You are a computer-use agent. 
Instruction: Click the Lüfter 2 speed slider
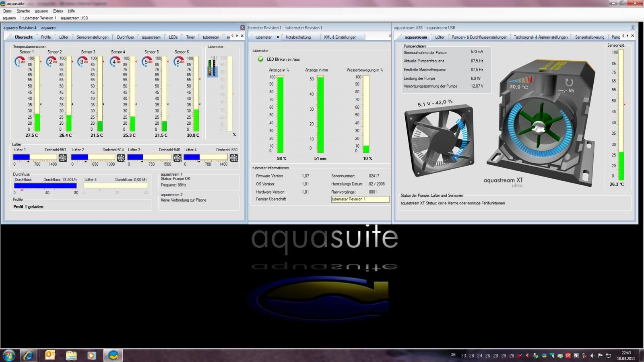coord(93,157)
